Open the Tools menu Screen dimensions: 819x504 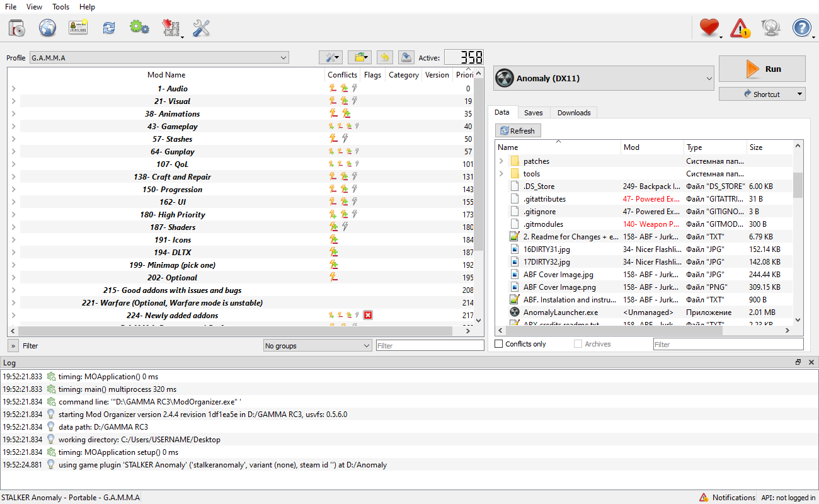[61, 7]
